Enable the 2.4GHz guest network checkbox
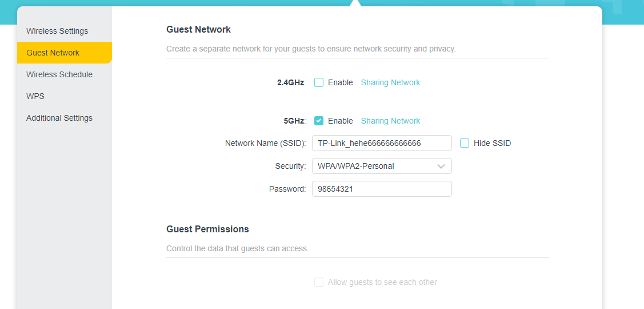This screenshot has height=309, width=644. click(319, 82)
